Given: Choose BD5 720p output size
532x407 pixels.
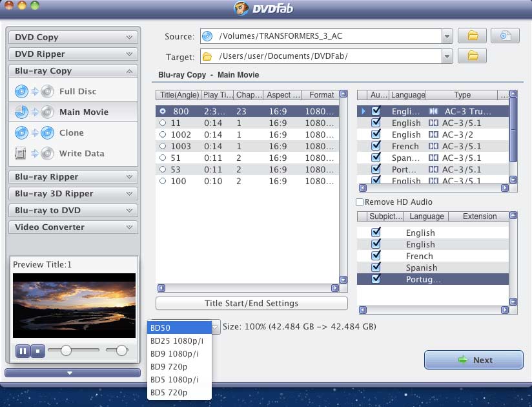Looking at the screenshot, I should (179, 392).
